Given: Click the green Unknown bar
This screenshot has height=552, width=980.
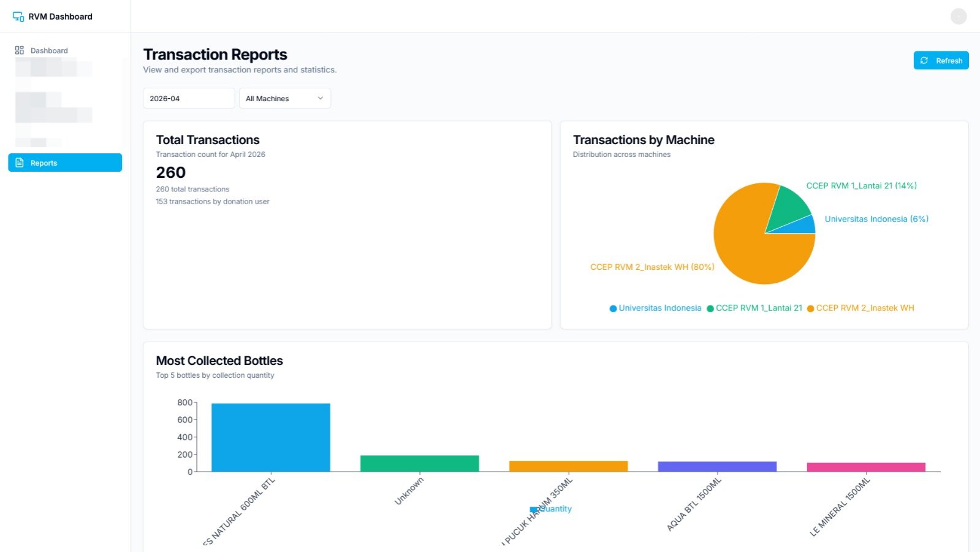Looking at the screenshot, I should pyautogui.click(x=420, y=464).
